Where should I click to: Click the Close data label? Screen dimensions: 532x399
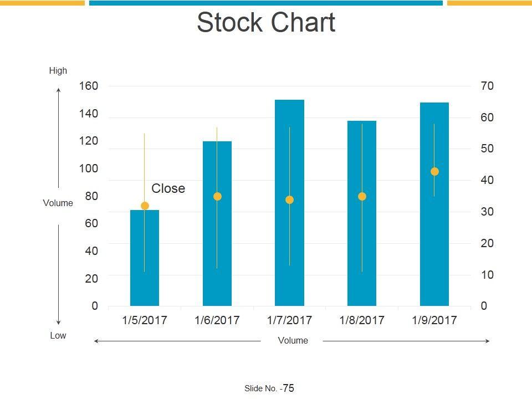coord(168,189)
